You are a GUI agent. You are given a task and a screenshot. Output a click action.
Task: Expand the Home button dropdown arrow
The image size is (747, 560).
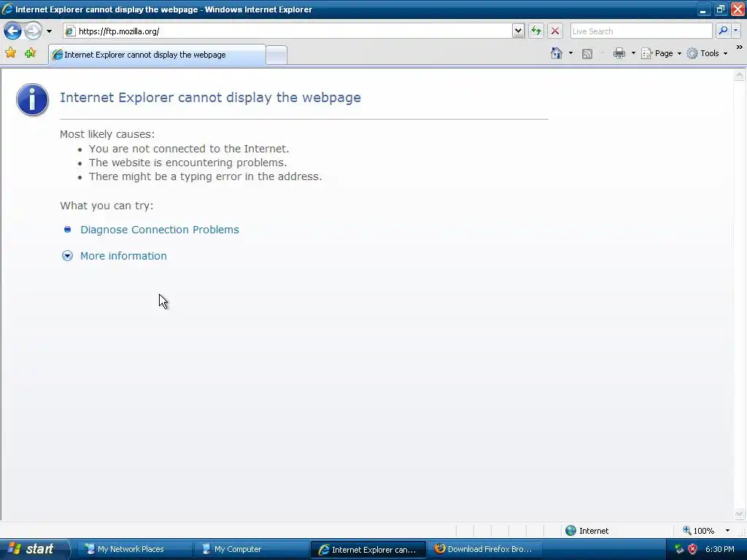coord(570,53)
